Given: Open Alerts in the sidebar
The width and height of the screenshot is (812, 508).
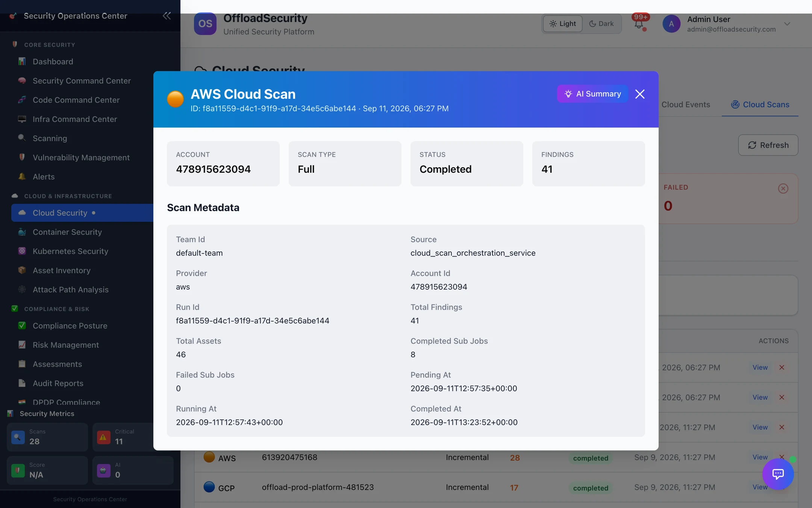Looking at the screenshot, I should [44, 177].
